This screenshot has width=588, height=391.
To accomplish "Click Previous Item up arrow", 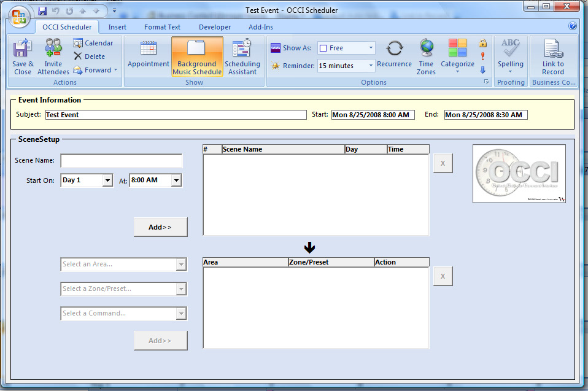I will [83, 11].
